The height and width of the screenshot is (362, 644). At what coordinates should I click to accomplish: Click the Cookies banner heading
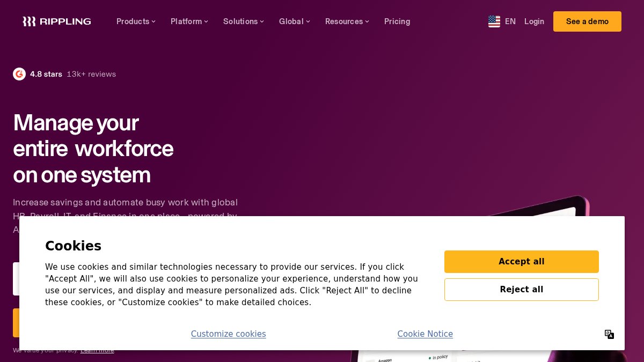pos(73,246)
